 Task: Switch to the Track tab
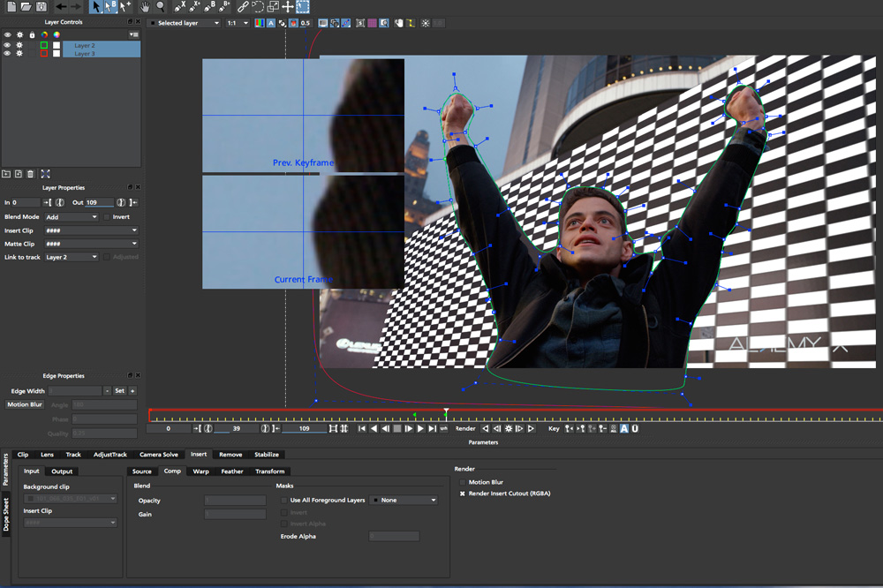pos(73,455)
